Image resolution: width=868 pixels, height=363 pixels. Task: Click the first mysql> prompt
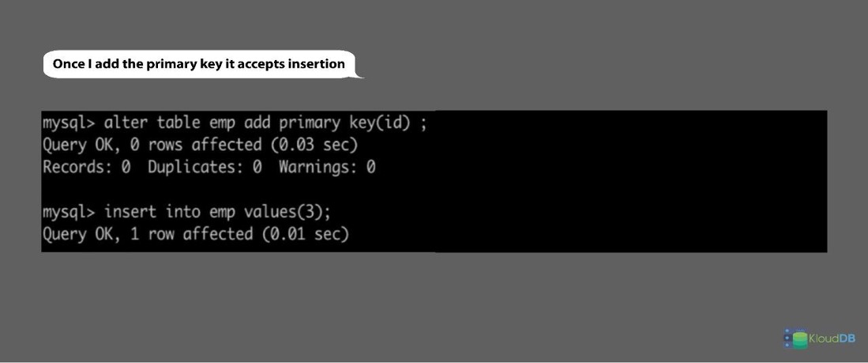pos(70,123)
